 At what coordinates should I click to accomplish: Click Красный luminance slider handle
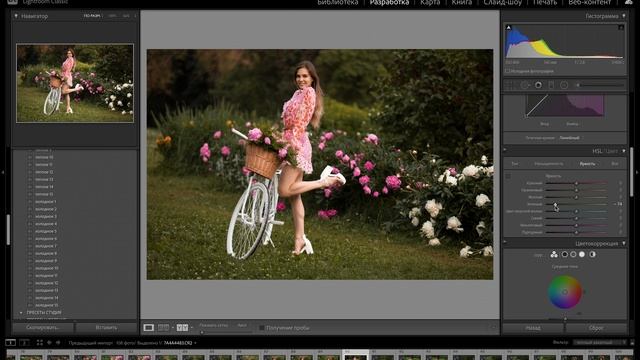576,183
